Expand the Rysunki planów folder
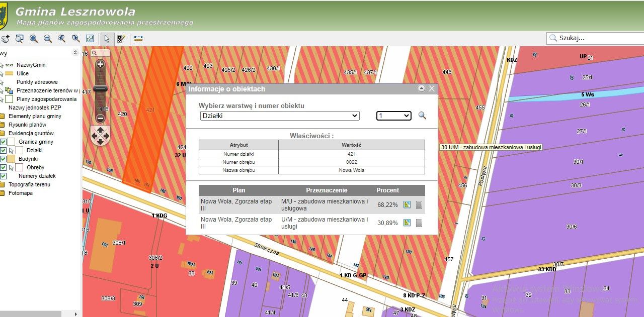Viewport: 644px width, 317px height. [2, 125]
